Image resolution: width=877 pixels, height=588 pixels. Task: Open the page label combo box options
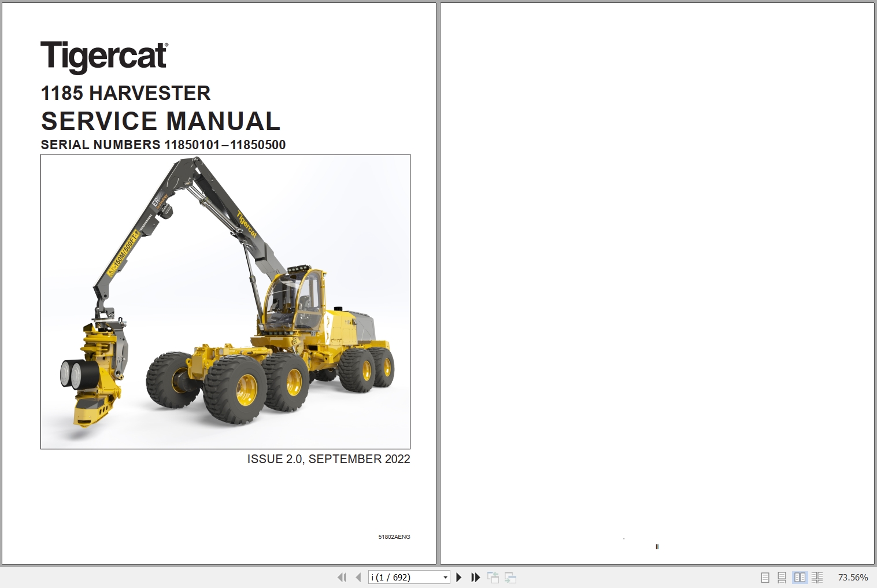[x=445, y=577]
